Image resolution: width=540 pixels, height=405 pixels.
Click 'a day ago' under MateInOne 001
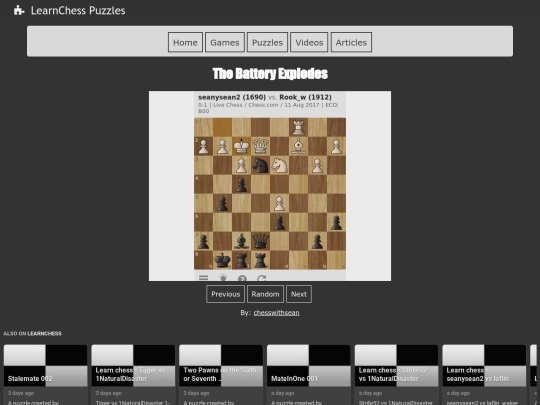pyautogui.click(x=283, y=393)
